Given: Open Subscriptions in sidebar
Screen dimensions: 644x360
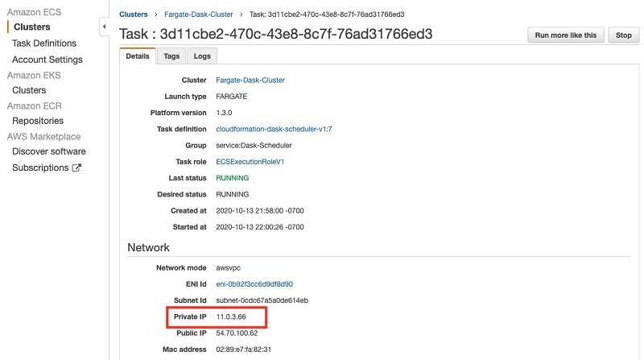Looking at the screenshot, I should tap(40, 168).
